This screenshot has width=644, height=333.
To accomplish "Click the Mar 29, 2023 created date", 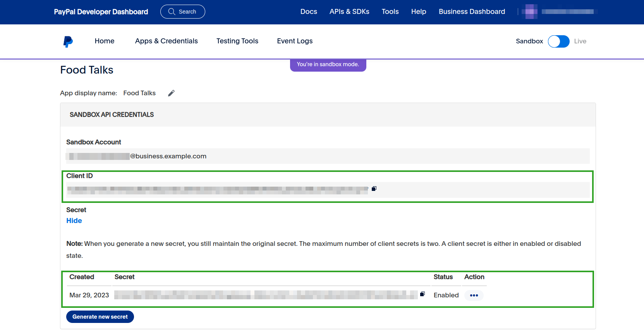I will (89, 295).
